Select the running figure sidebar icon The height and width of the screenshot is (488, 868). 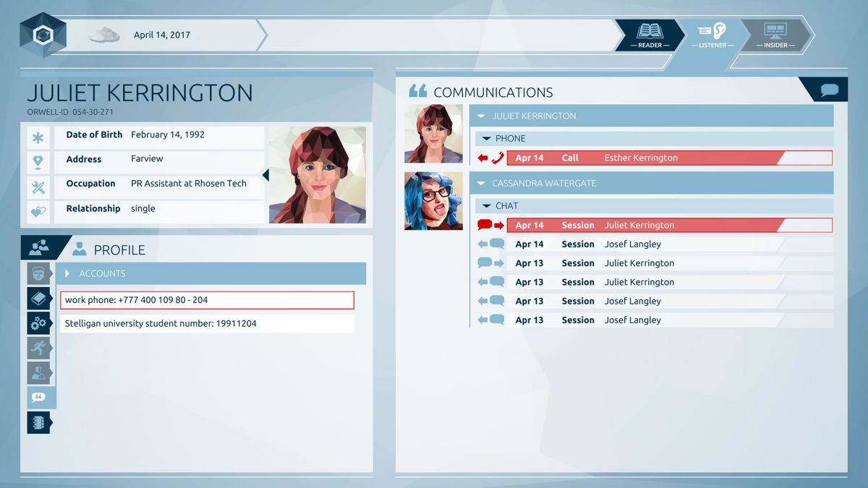tap(39, 348)
